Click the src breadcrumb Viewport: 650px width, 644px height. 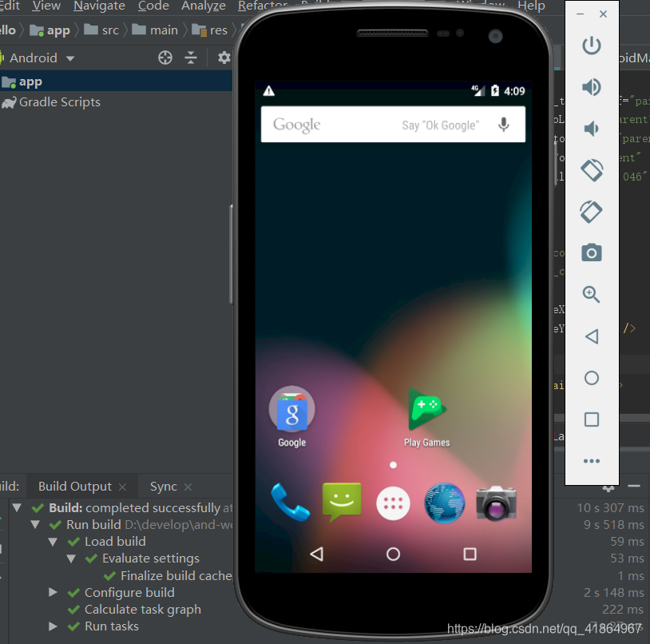coord(101,30)
